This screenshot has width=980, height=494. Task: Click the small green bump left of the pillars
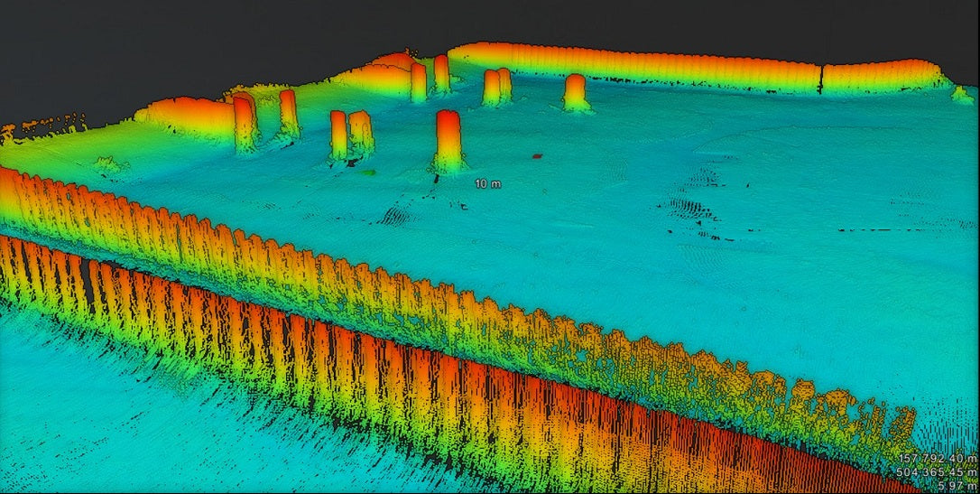(x=110, y=164)
